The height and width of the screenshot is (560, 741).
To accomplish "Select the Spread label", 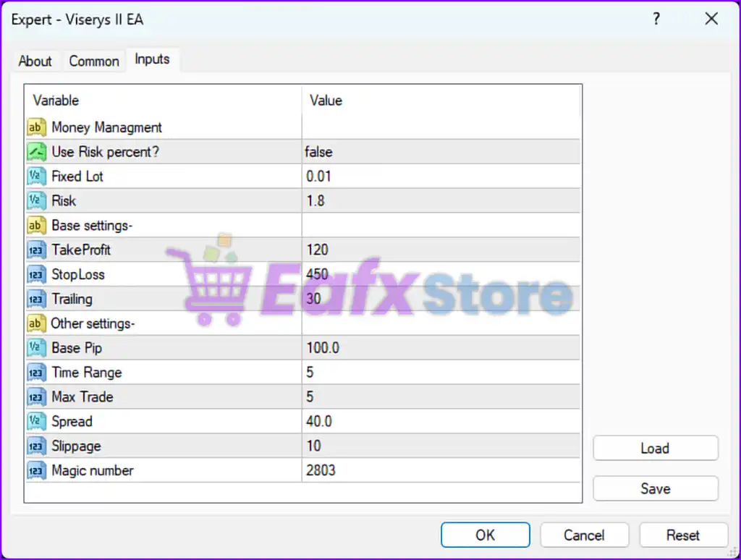I will 72,422.
